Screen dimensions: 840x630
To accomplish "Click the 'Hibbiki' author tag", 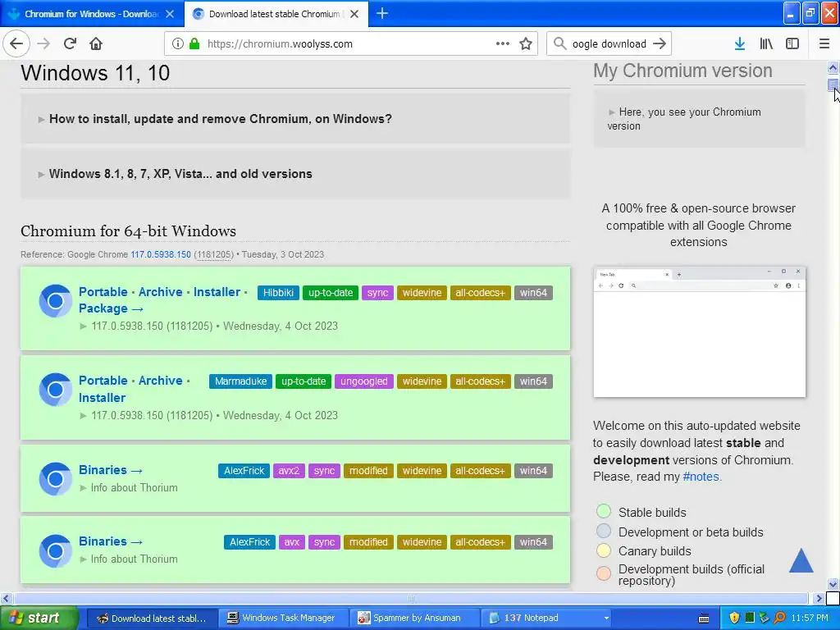I will (278, 293).
